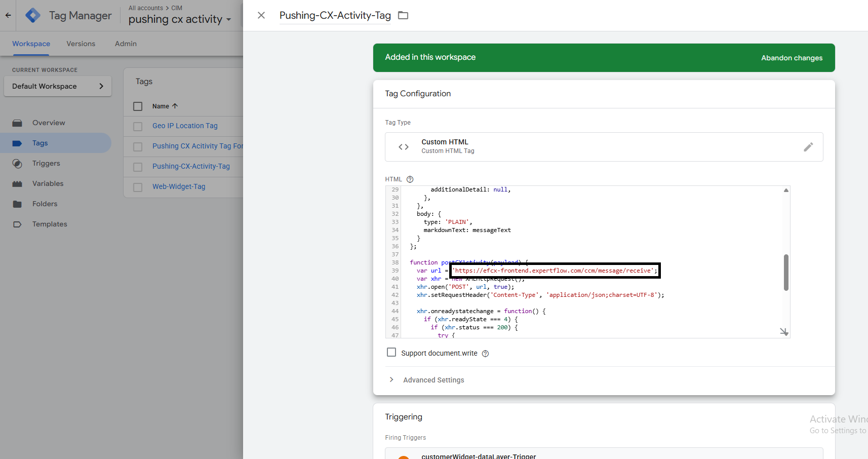Open help for Support document.write
Image resolution: width=868 pixels, height=459 pixels.
click(x=485, y=354)
